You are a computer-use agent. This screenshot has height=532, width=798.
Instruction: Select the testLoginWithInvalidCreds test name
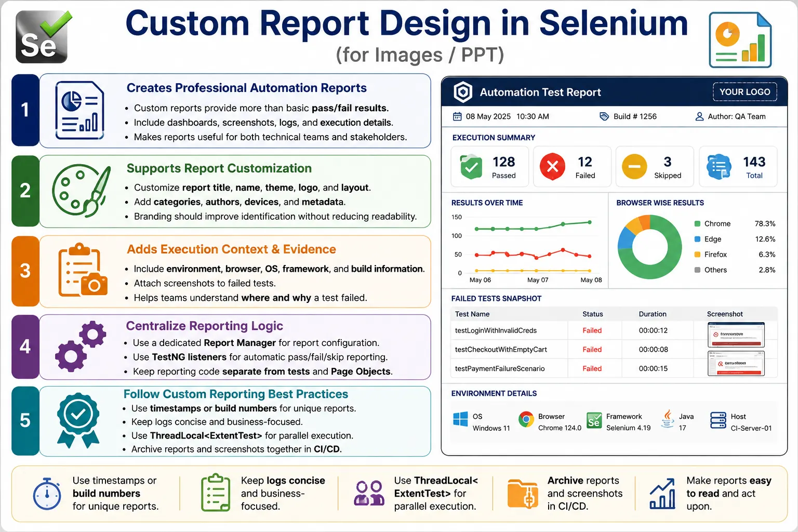[x=496, y=330]
